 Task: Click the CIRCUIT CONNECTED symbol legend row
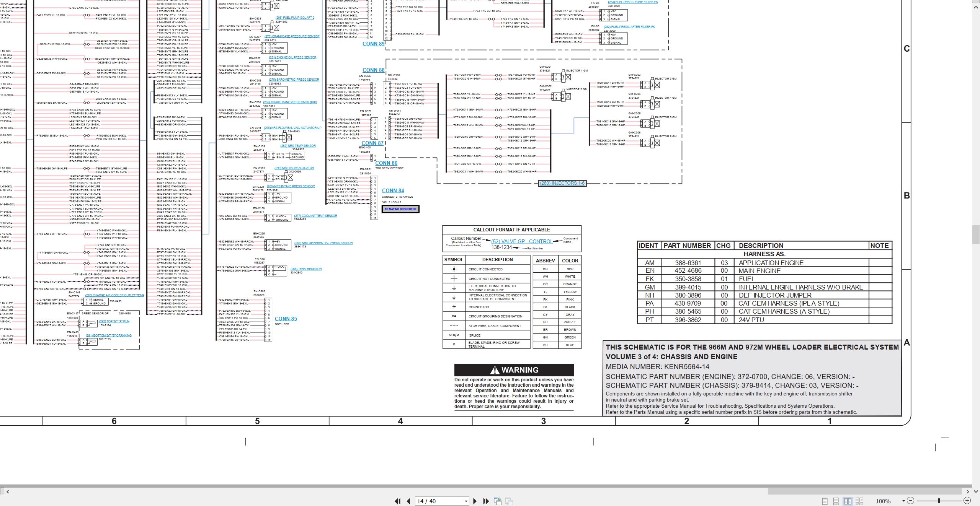coord(486,269)
